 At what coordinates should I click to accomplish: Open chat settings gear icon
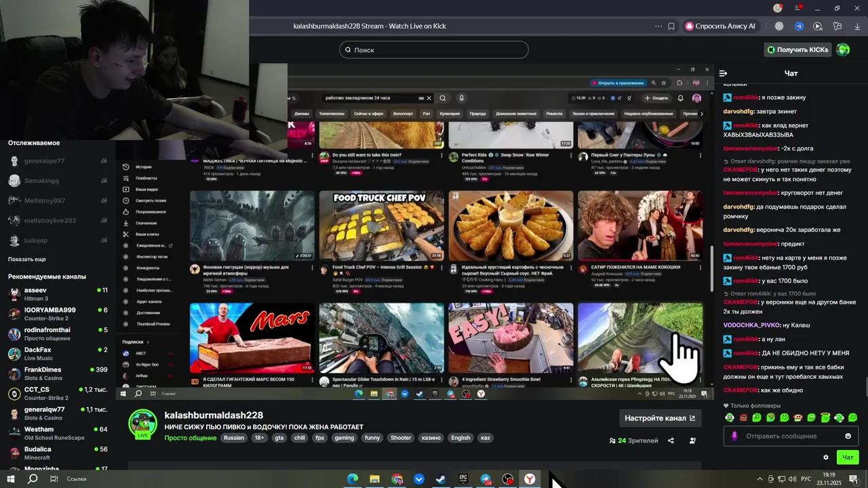coord(826,457)
